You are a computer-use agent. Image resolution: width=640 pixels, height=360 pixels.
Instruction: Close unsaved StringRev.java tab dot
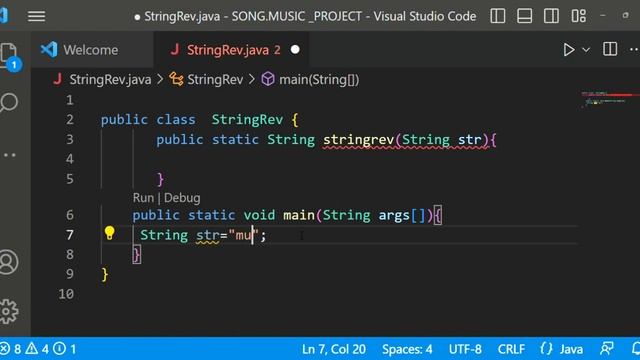click(295, 50)
